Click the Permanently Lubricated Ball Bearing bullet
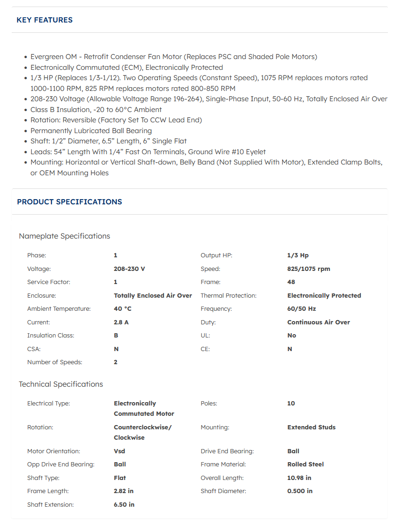The image size is (401, 532). [91, 131]
